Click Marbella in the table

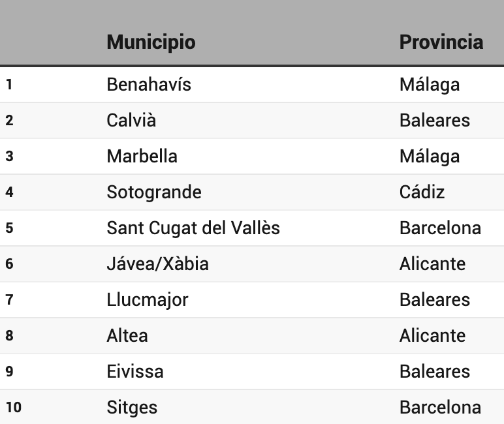pyautogui.click(x=142, y=157)
